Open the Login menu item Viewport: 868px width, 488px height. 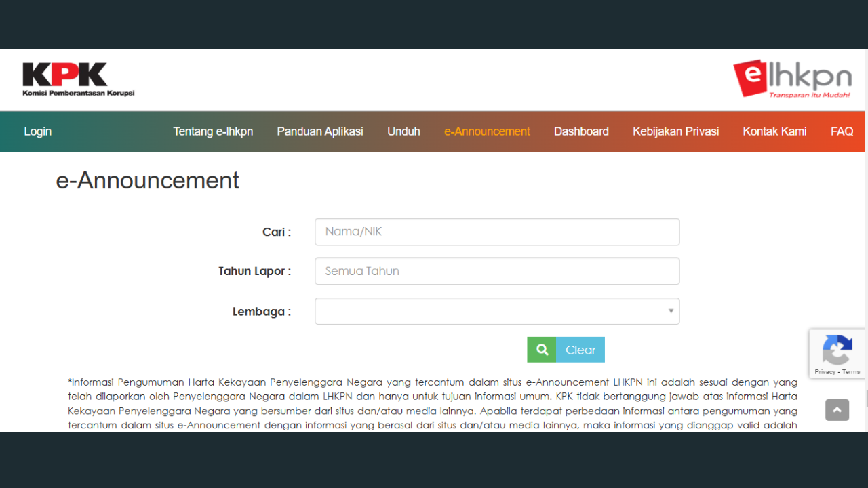[37, 131]
